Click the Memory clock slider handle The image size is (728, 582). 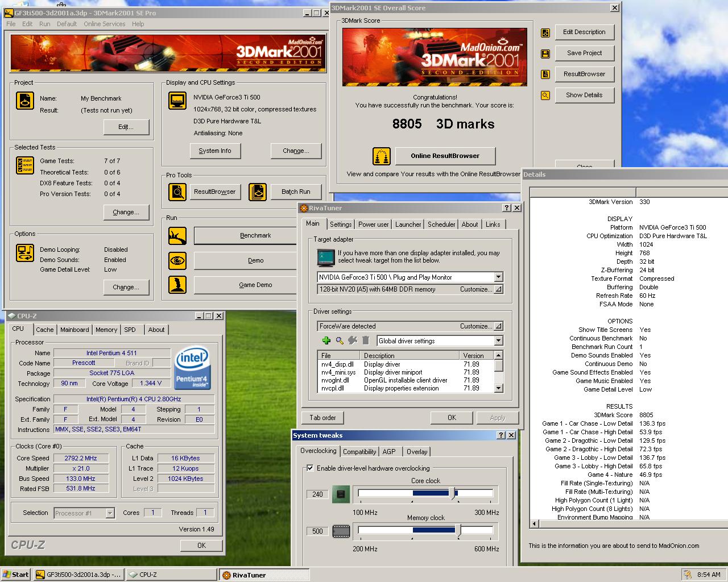pyautogui.click(x=457, y=531)
